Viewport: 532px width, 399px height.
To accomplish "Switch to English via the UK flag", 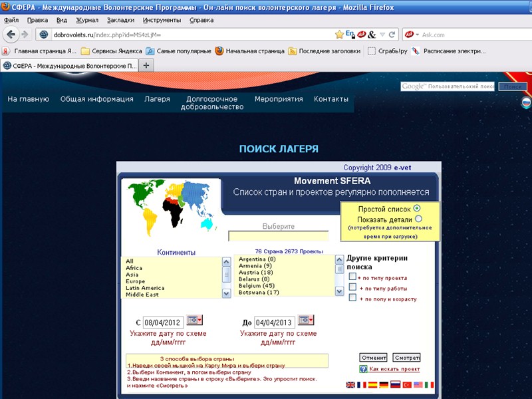I will click(x=350, y=385).
